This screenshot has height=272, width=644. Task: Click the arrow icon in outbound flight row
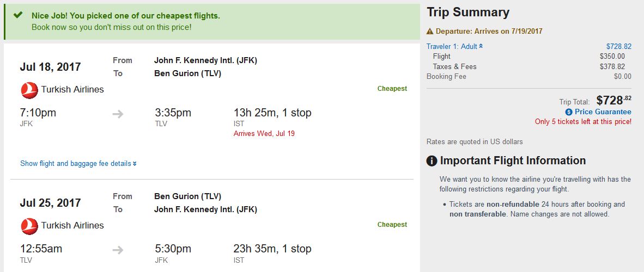[118, 114]
